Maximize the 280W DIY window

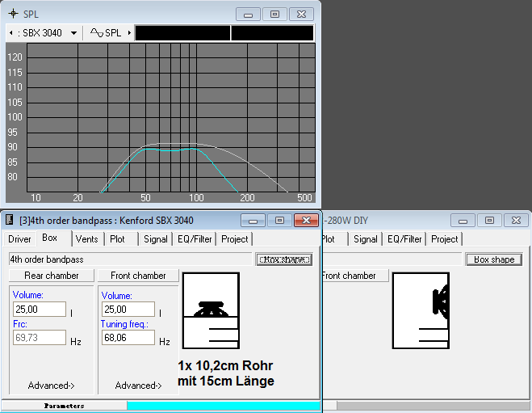489,221
